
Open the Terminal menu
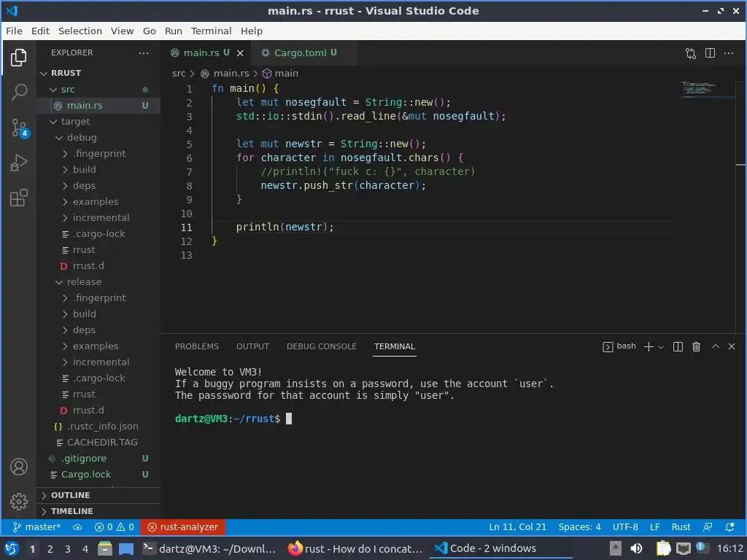211,31
